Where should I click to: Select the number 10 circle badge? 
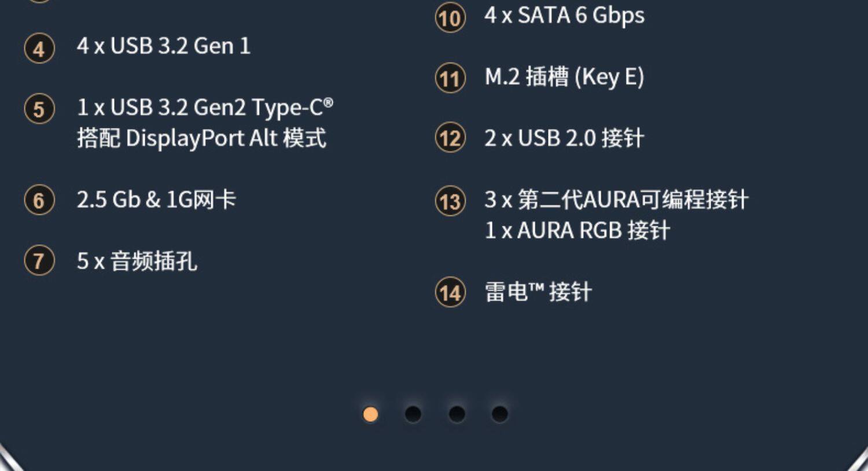[450, 18]
